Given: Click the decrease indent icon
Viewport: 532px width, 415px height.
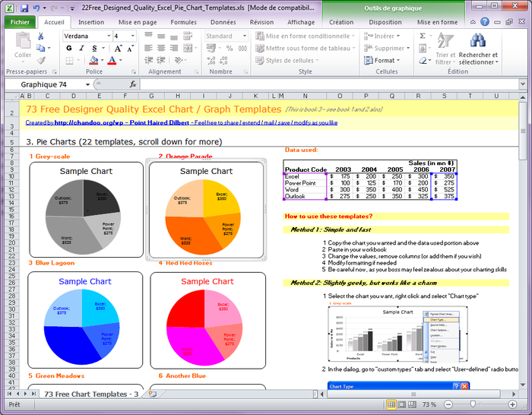Looking at the screenshot, I should [x=148, y=60].
